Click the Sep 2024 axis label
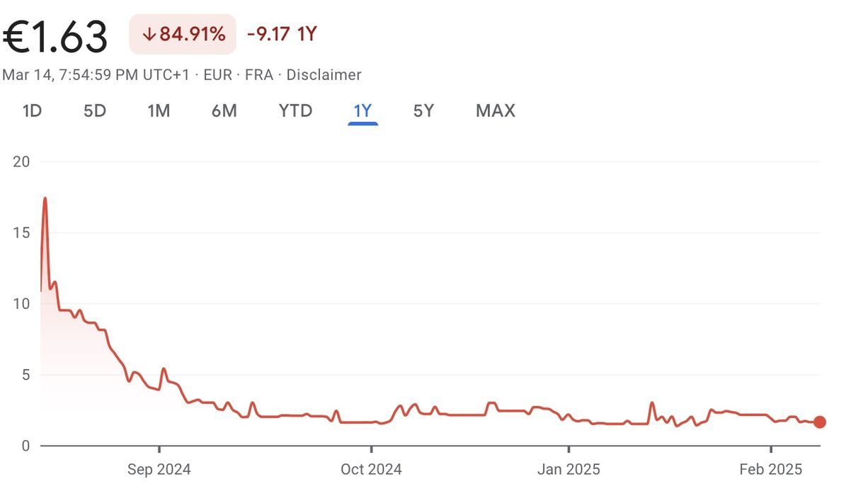This screenshot has height=496, width=868. click(x=159, y=469)
